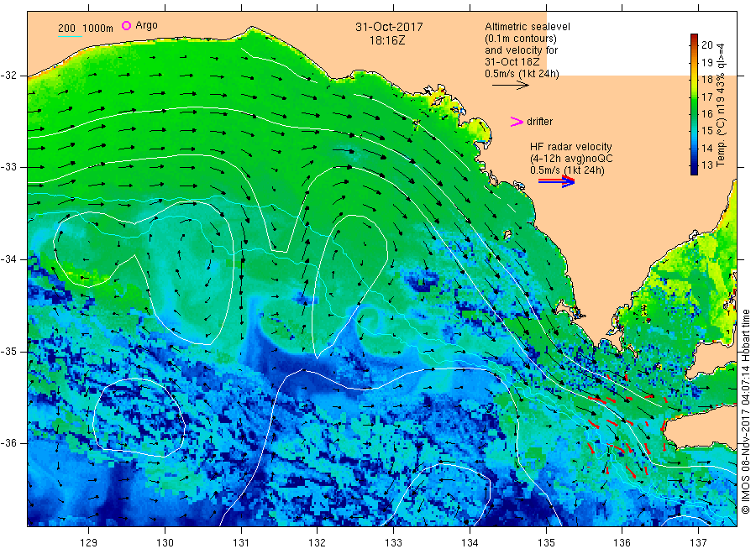Click the '20' value on temperature scale
This screenshot has height=554, width=756.
point(706,44)
